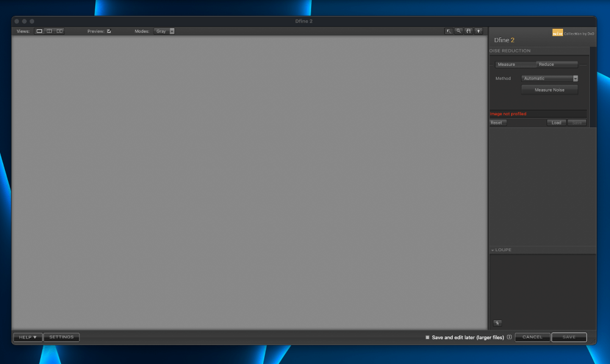The width and height of the screenshot is (610, 364).
Task: Click the 'Views:' label
Action: (x=23, y=31)
